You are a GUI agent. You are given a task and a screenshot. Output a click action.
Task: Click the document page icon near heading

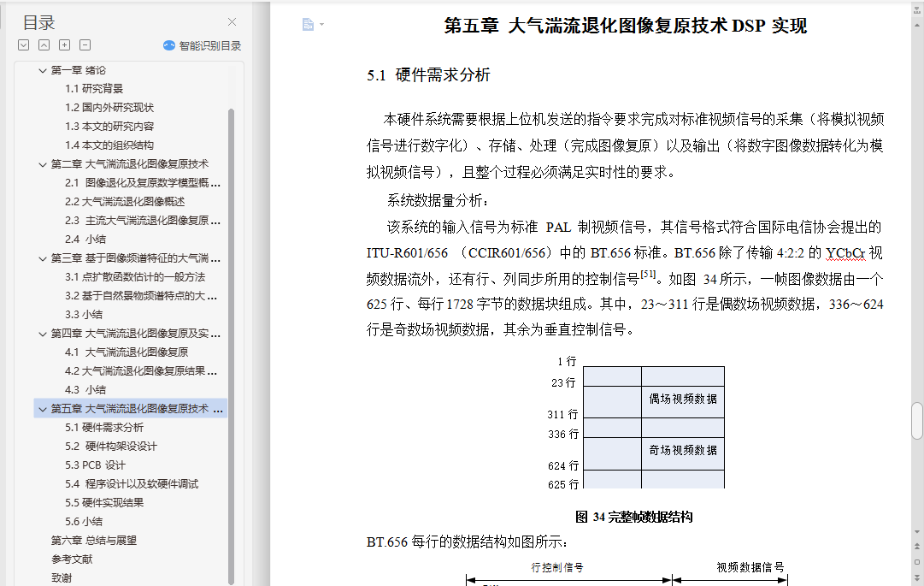point(308,24)
